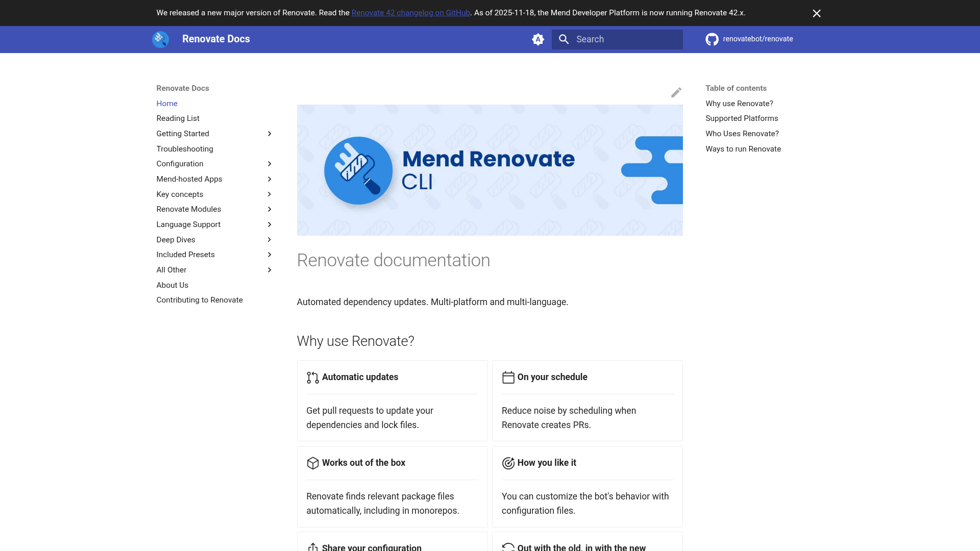980x551 pixels.
Task: Click the share icon on Share your configuration
Action: click(x=312, y=546)
